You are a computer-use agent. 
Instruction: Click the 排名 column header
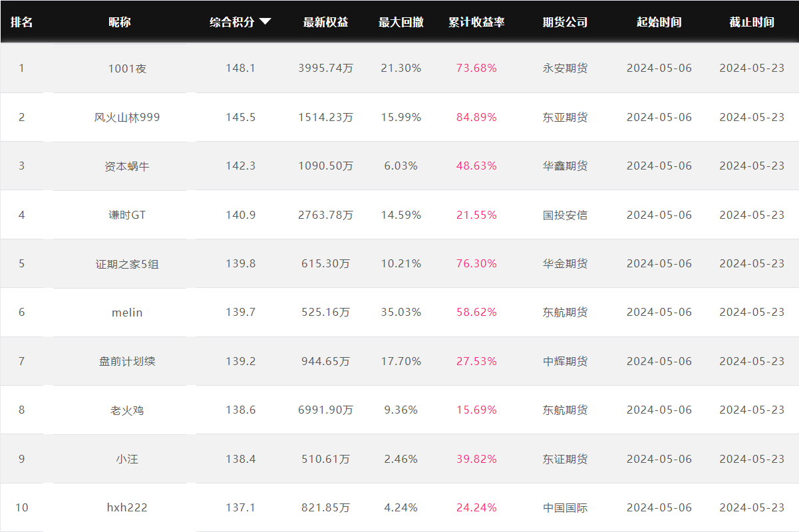pos(21,22)
